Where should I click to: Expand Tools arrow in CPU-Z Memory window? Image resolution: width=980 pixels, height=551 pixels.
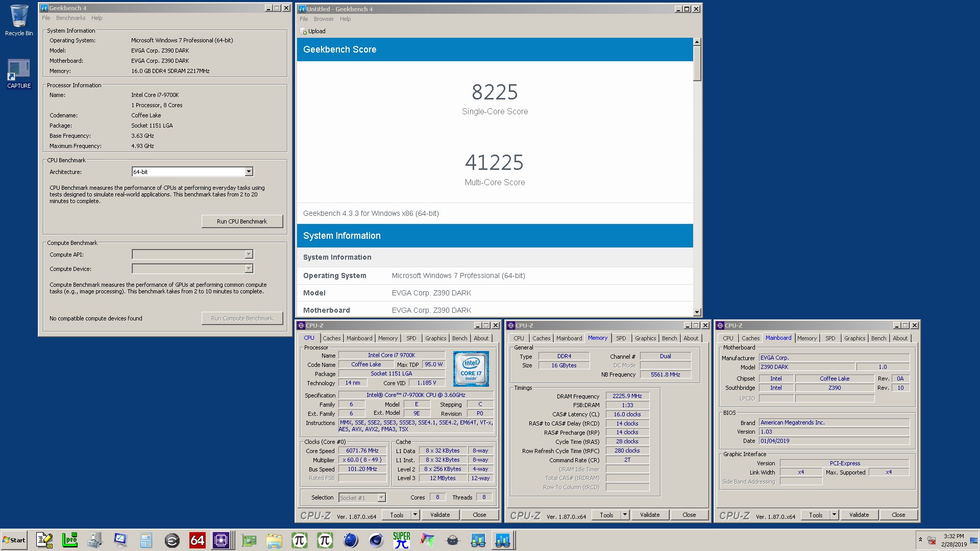(625, 515)
